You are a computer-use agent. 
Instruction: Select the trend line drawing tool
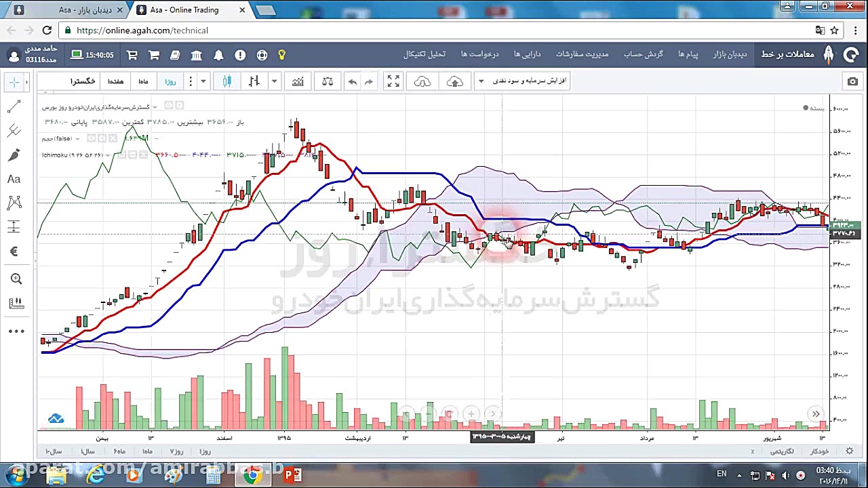(14, 107)
